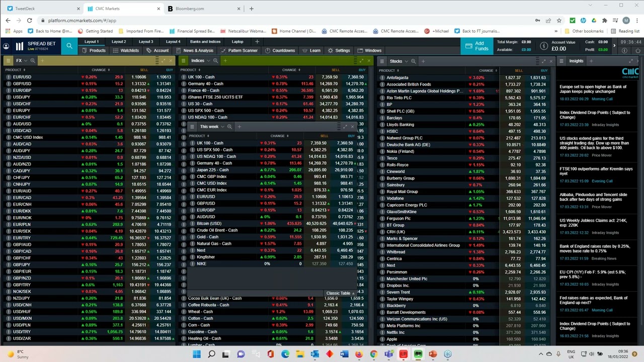Open the Stocks panel menu icon
The image size is (644, 362).
pos(382,61)
